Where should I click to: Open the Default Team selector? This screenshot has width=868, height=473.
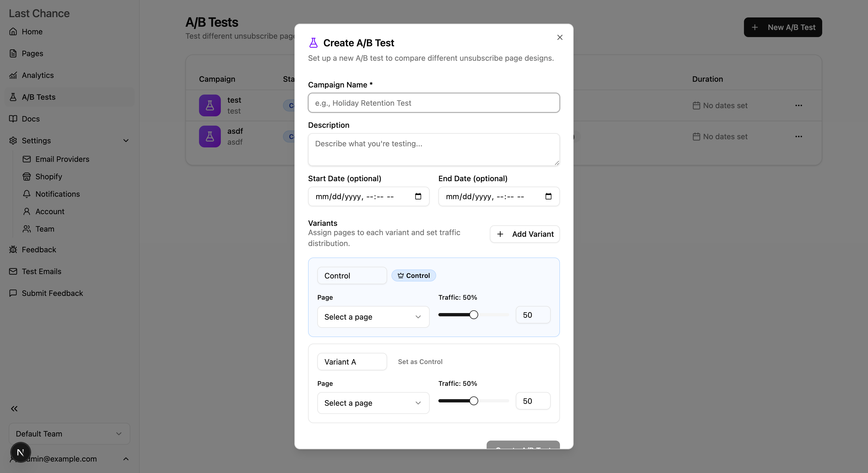tap(69, 433)
